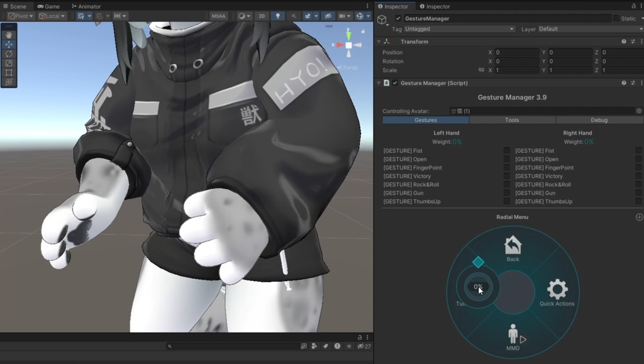Viewport: 644px width, 364px height.
Task: Switch to the Game tab
Action: coord(48,6)
